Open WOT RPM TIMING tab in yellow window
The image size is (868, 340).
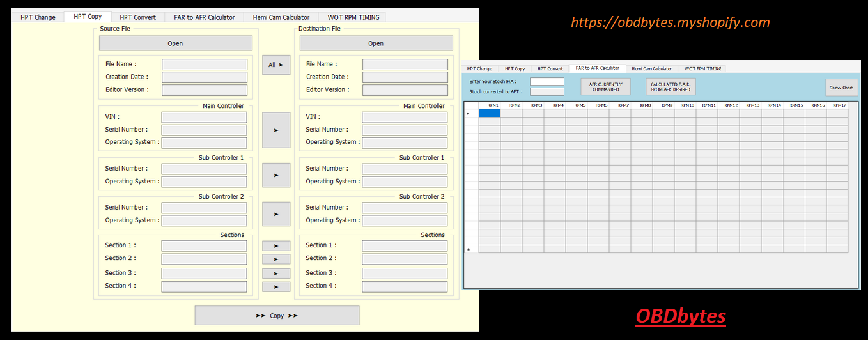[353, 17]
